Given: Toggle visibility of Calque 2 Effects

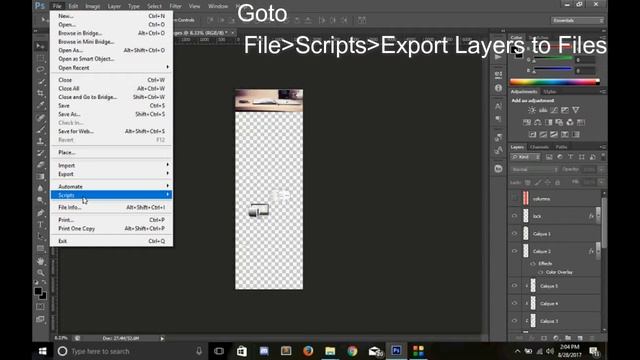Looking at the screenshot, I should pos(533,264).
